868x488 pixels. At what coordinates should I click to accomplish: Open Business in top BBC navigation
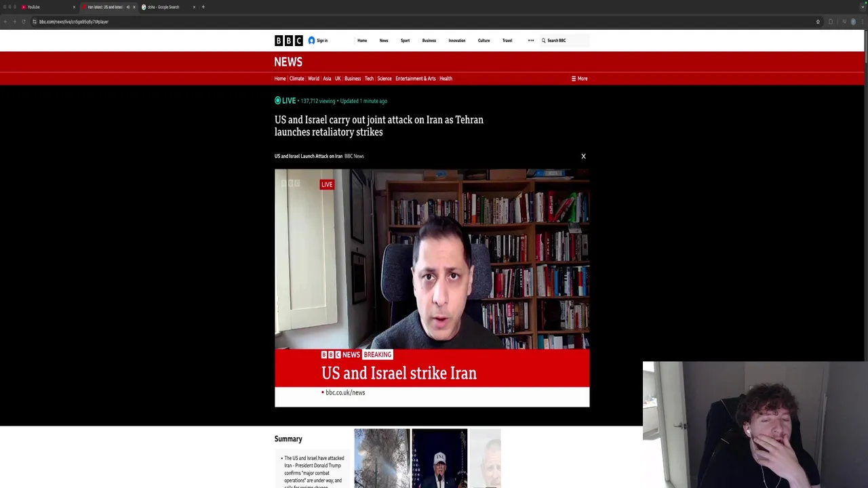tap(429, 41)
